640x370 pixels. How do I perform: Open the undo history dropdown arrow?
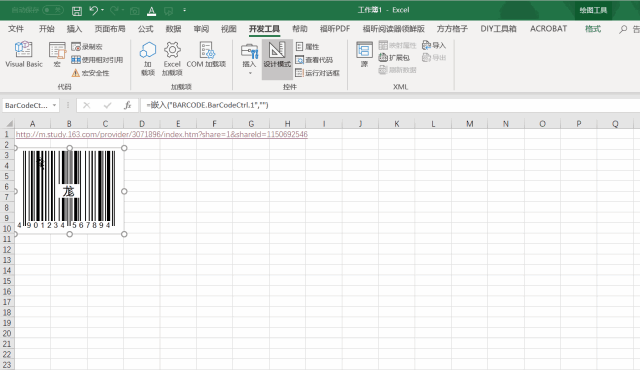[x=102, y=10]
